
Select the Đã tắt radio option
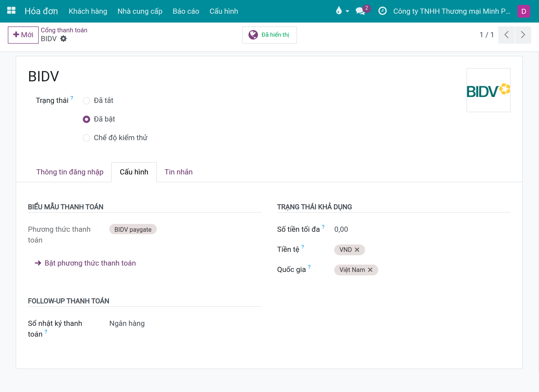[86, 101]
